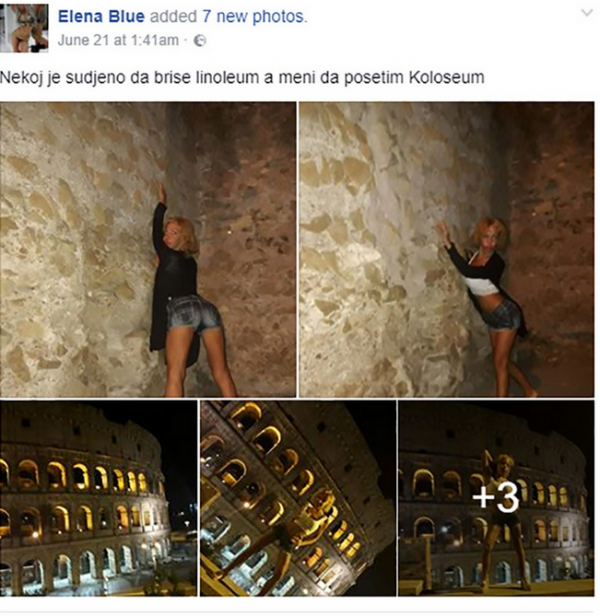Click the lit arches in bottom-left Colosseum photo
Viewport: 600px width, 616px height.
79,477
